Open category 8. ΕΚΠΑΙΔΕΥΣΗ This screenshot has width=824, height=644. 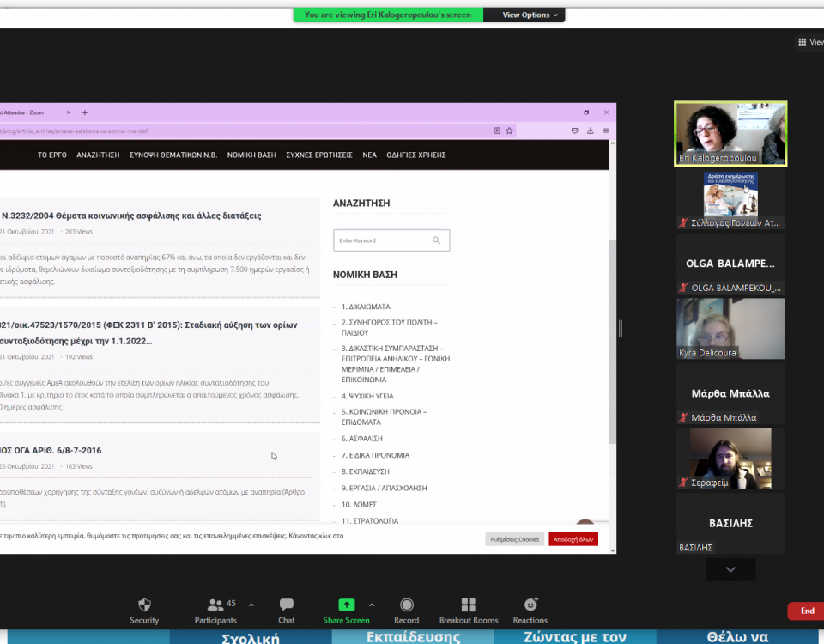366,471
